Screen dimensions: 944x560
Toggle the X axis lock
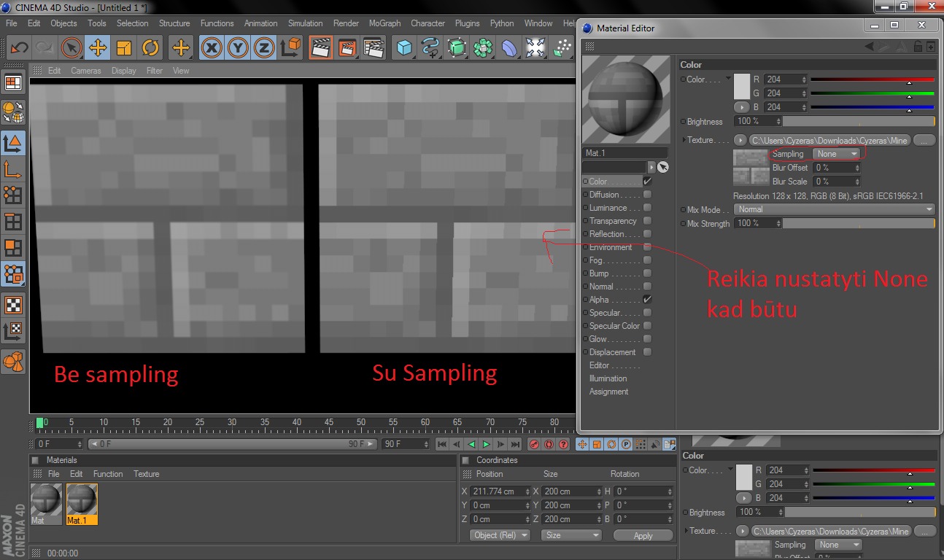[x=212, y=48]
